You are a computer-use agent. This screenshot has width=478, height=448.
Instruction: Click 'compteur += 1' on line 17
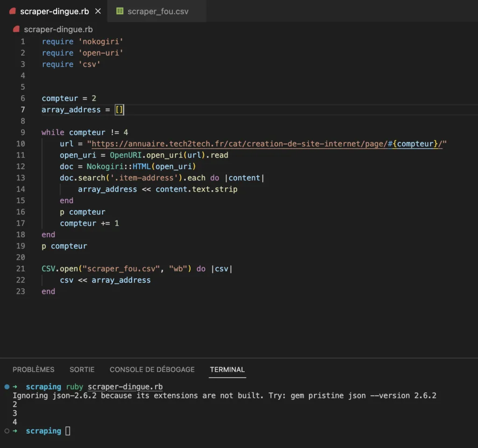pyautogui.click(x=89, y=223)
